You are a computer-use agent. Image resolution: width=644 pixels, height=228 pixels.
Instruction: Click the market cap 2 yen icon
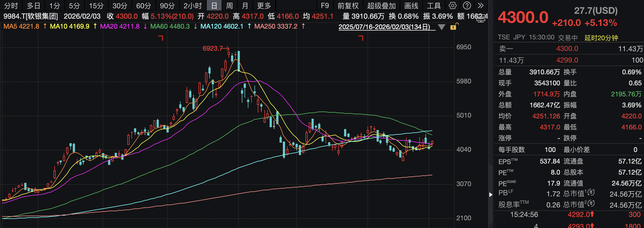591,203
